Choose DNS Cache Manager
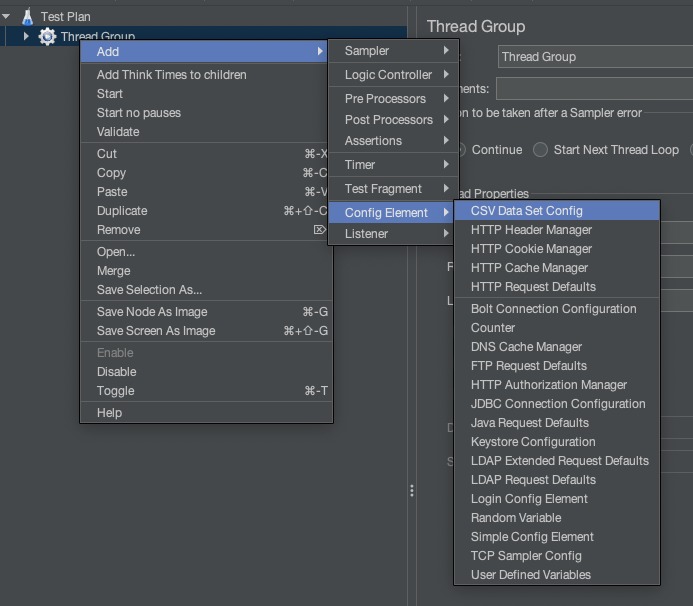693x606 pixels. [x=557, y=347]
